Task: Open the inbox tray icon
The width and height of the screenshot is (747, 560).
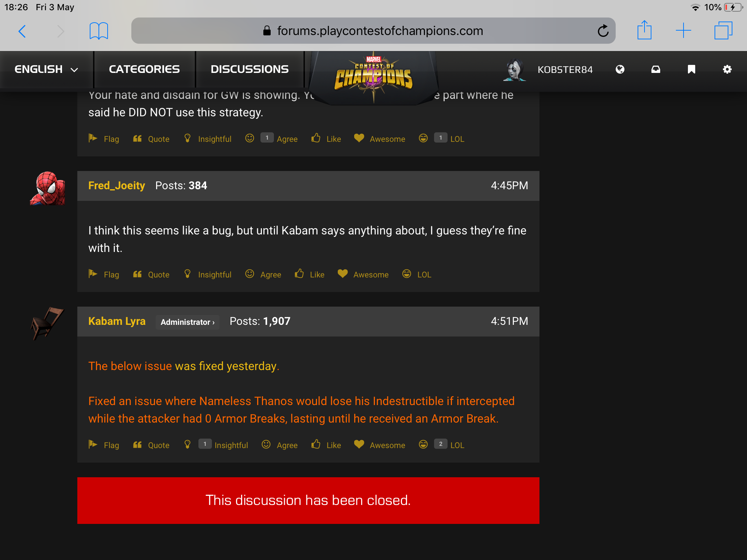Action: (656, 69)
